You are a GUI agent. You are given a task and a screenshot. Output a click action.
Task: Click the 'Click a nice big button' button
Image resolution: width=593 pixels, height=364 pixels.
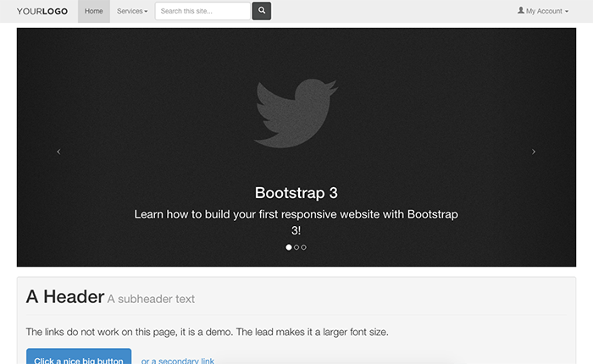(79, 356)
